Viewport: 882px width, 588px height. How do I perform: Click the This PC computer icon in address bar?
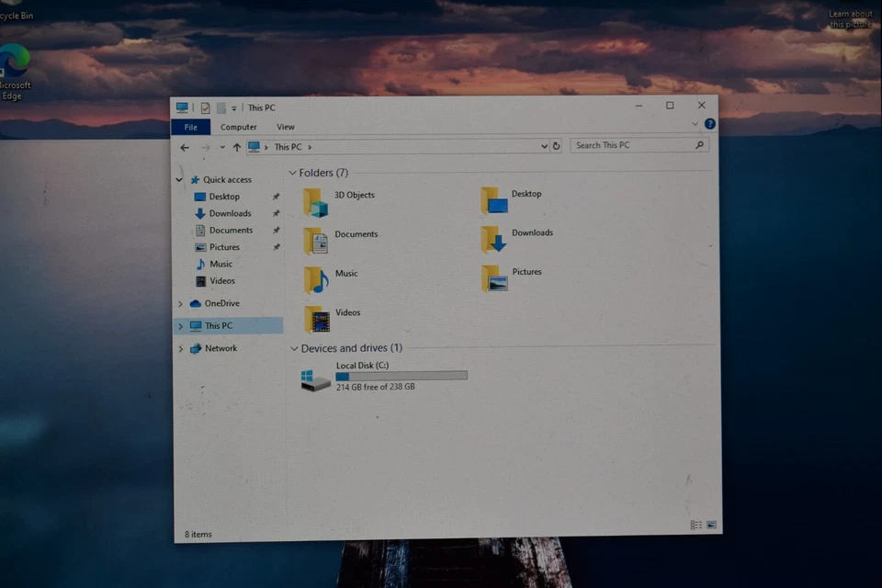(254, 147)
